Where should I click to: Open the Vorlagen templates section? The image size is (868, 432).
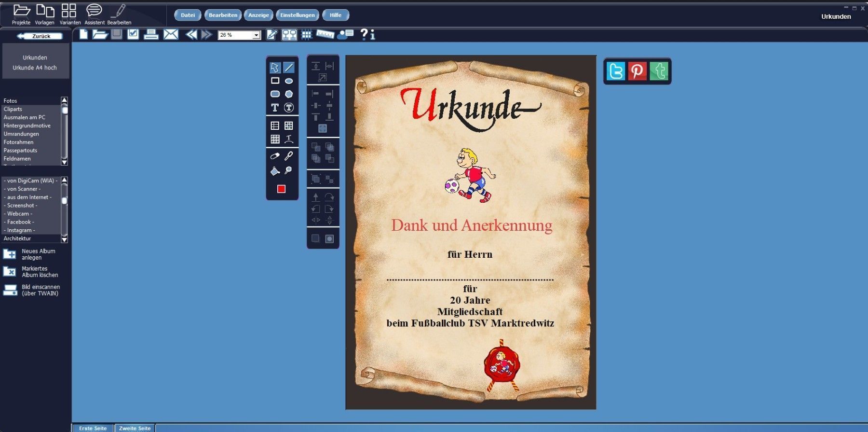coord(45,14)
